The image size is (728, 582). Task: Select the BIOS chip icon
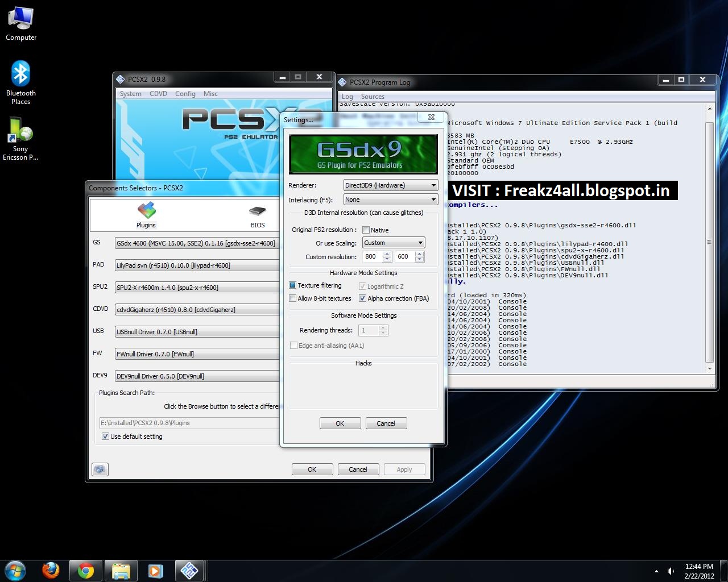258,216
